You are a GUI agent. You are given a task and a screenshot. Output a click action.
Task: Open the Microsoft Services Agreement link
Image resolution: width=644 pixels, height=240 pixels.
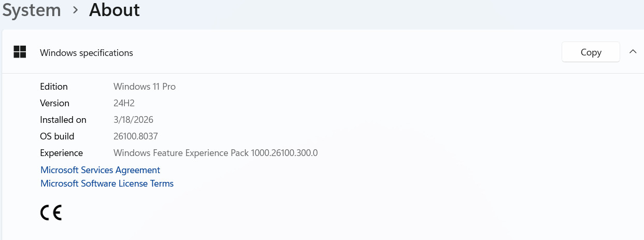pyautogui.click(x=101, y=170)
